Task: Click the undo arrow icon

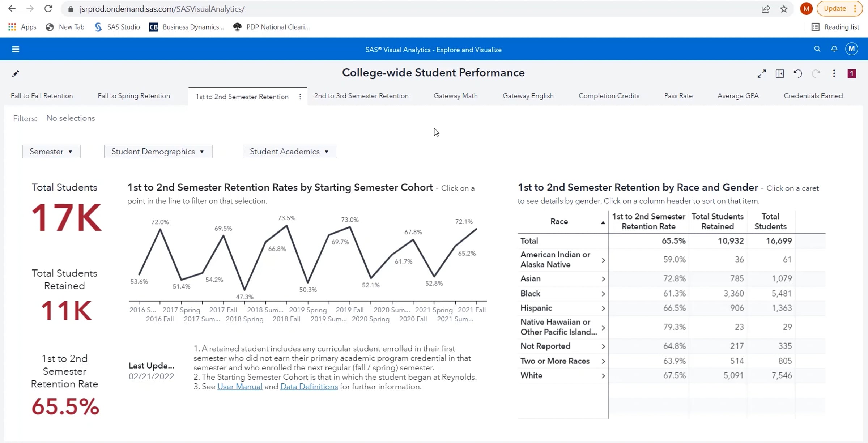Action: tap(798, 74)
